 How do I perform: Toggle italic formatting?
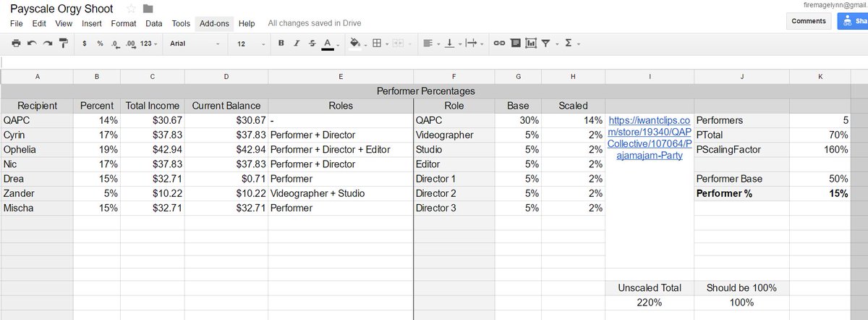coord(297,43)
